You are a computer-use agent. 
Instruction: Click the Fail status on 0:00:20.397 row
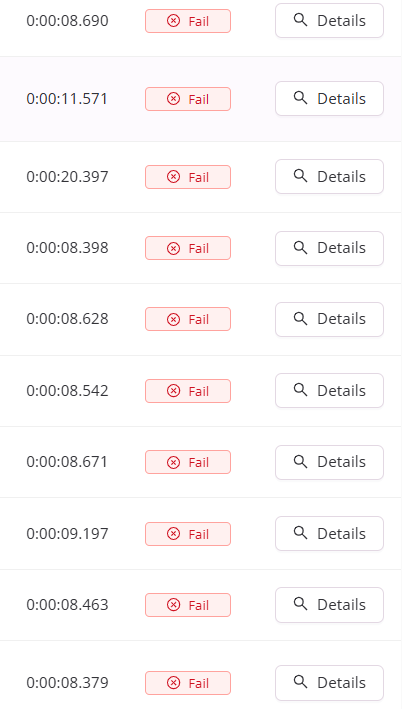click(188, 177)
